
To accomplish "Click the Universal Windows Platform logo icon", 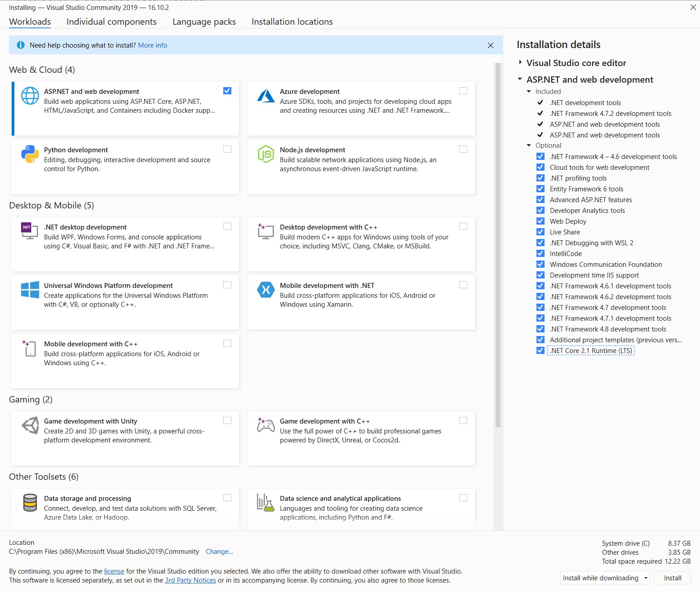I will click(x=30, y=290).
